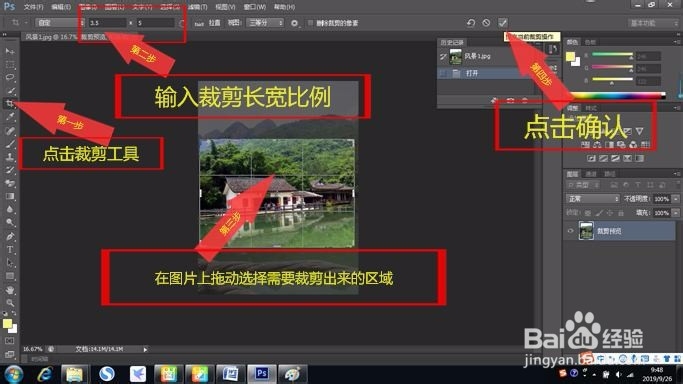This screenshot has width=683, height=384.
Task: Reset the crop box with the undo arrow
Action: click(470, 23)
